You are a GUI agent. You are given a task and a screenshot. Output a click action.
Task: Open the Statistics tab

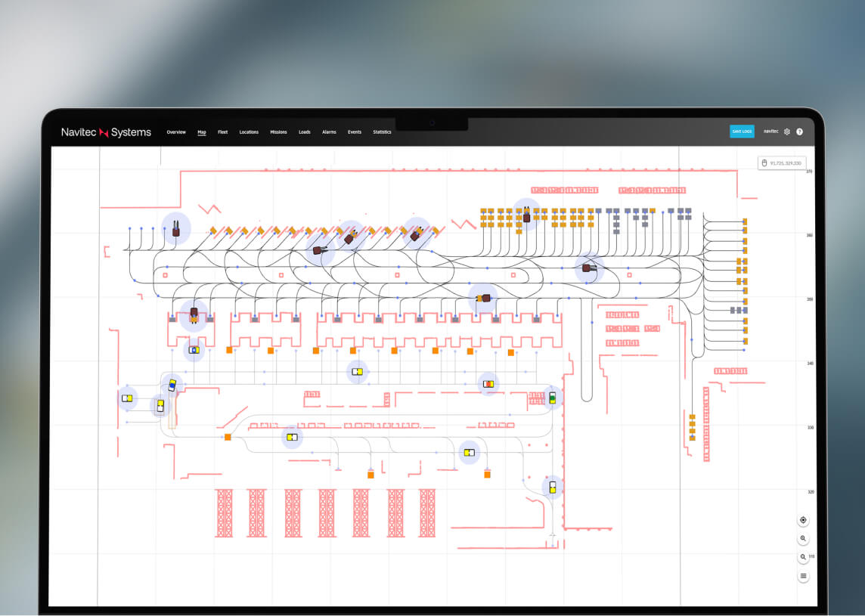[x=382, y=132]
